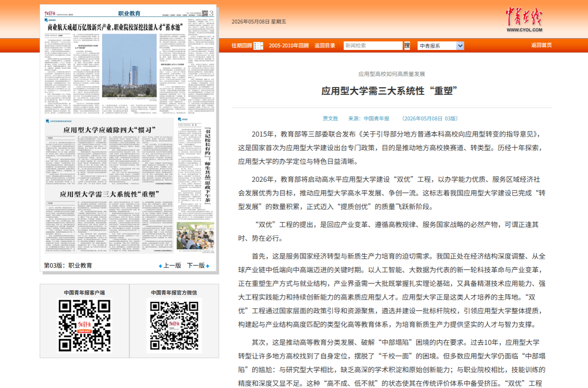Image resolution: width=588 pixels, height=388 pixels.
Task: Click the date 2026年05月08日 星期五 in the header
Action: tap(259, 22)
